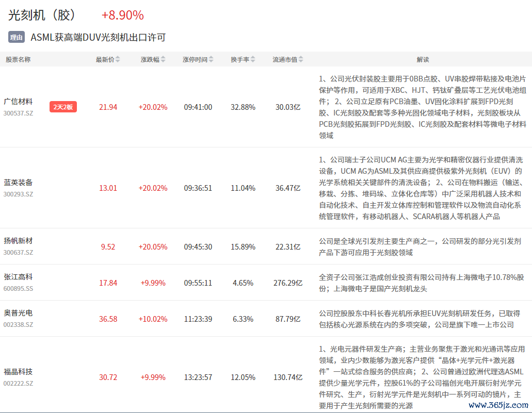Click 扬帆新材 market cap 22.31亿

pyautogui.click(x=288, y=247)
